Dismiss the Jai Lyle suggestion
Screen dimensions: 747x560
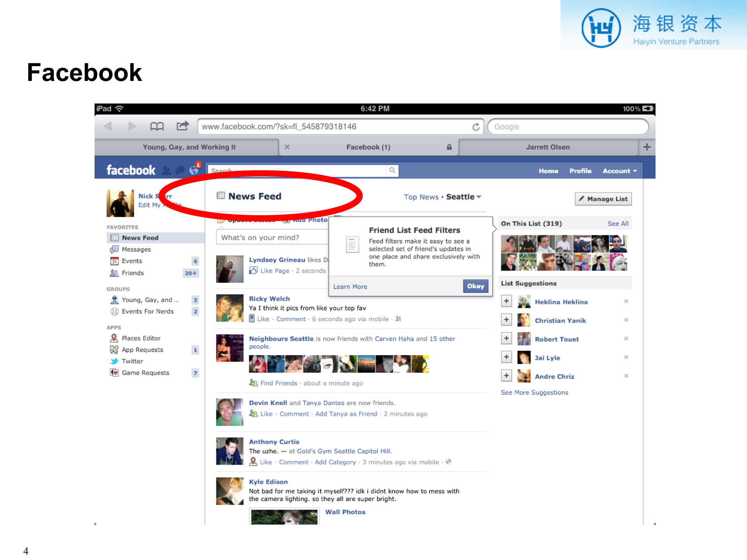coord(626,357)
